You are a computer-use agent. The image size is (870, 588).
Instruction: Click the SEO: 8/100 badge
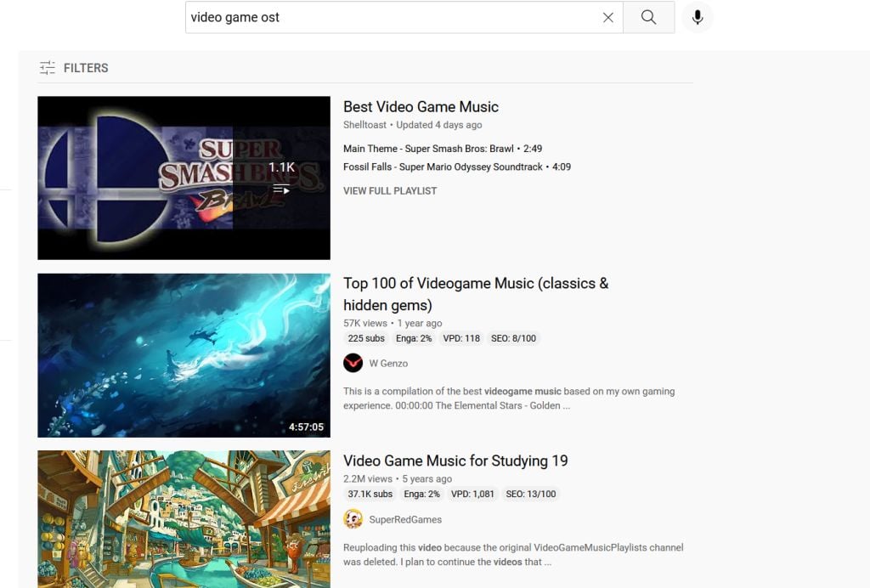click(x=513, y=338)
